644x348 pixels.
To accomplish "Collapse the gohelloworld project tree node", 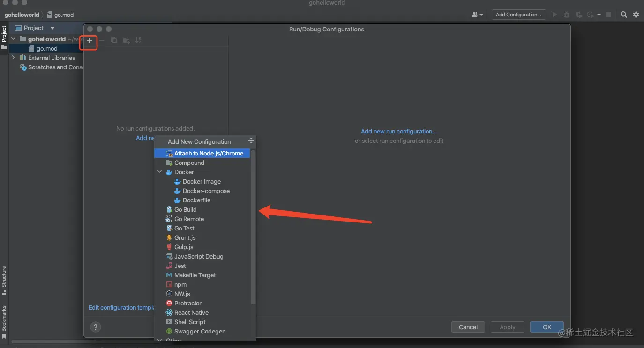I will [x=14, y=39].
